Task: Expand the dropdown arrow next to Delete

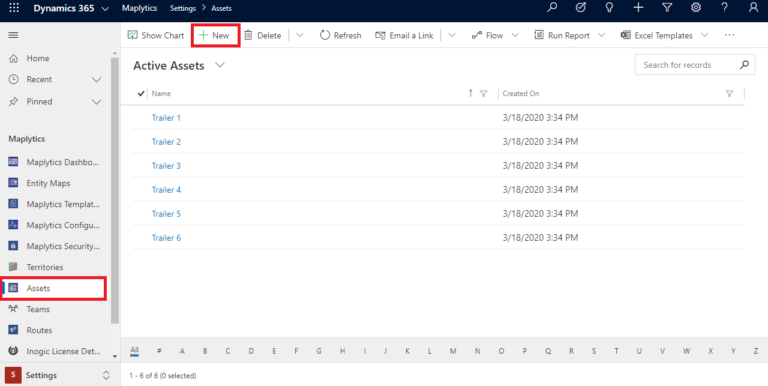Action: click(300, 35)
